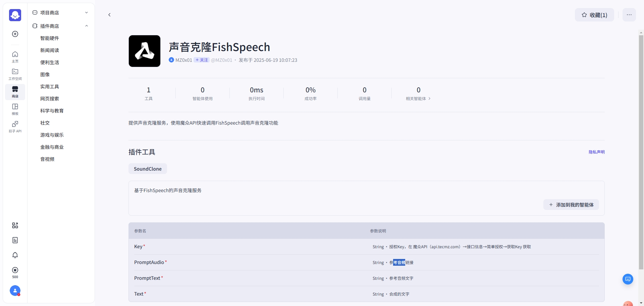The width and height of the screenshot is (644, 306).
Task: Click the 添加到我的智能体 button
Action: (571, 204)
